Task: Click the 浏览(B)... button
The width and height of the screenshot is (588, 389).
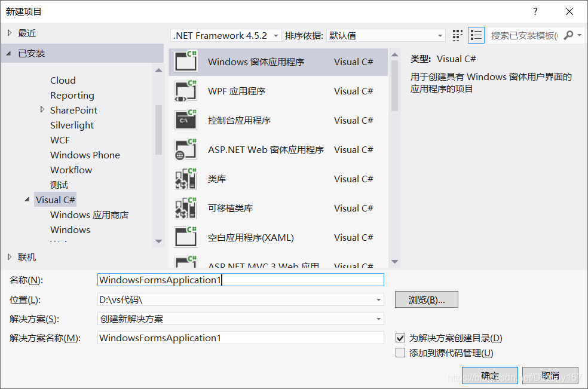Action: [x=427, y=300]
